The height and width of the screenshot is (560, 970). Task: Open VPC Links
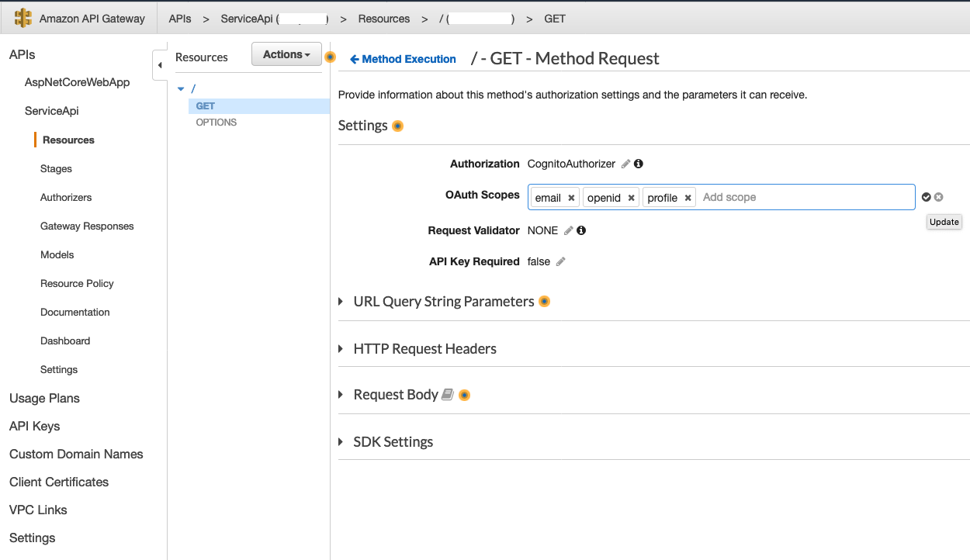(38, 510)
